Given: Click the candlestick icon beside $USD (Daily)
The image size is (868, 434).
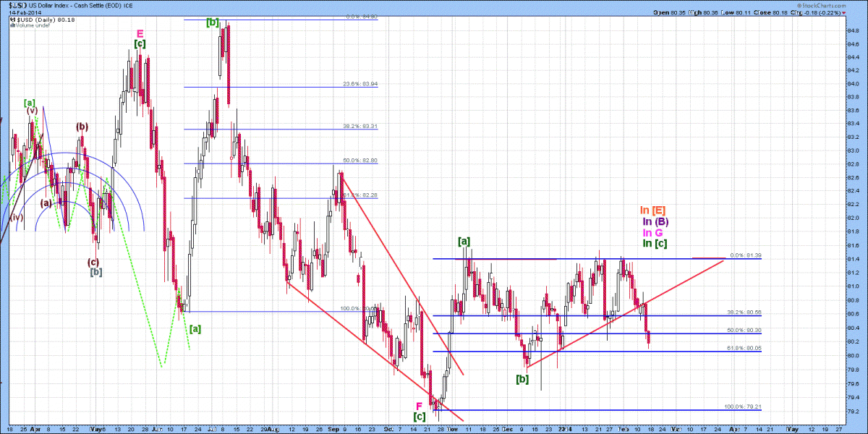Looking at the screenshot, I should (x=11, y=18).
